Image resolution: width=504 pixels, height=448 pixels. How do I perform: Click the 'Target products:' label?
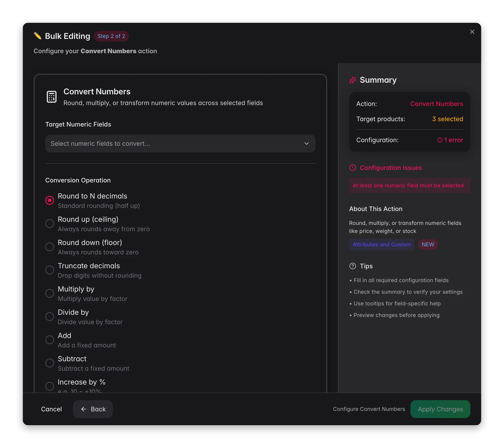point(380,119)
